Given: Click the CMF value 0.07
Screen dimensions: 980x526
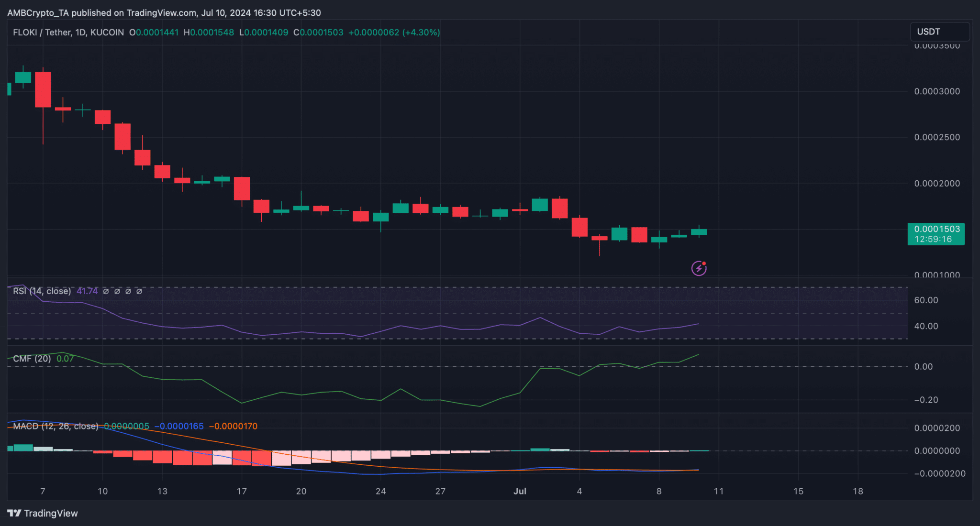Looking at the screenshot, I should pyautogui.click(x=66, y=359).
